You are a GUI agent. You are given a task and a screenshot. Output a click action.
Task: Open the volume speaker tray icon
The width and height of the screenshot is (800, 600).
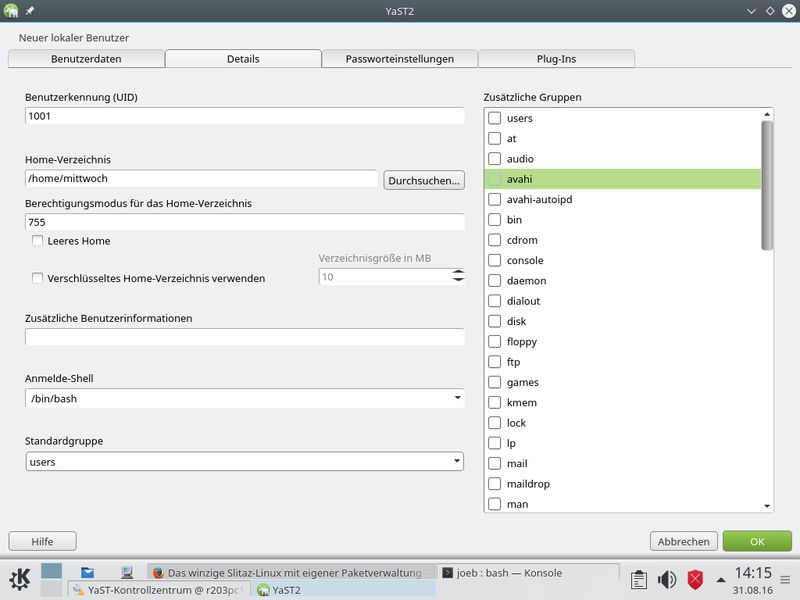coord(667,580)
